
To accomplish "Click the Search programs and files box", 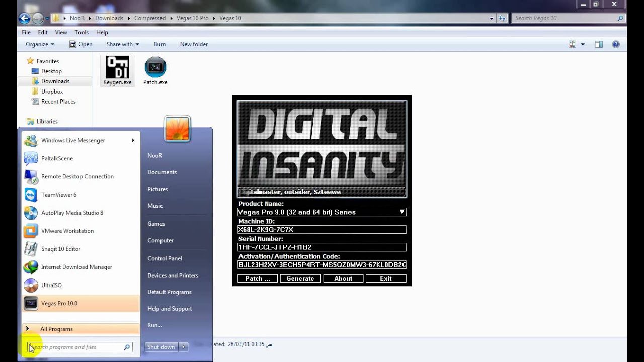I will click(79, 347).
